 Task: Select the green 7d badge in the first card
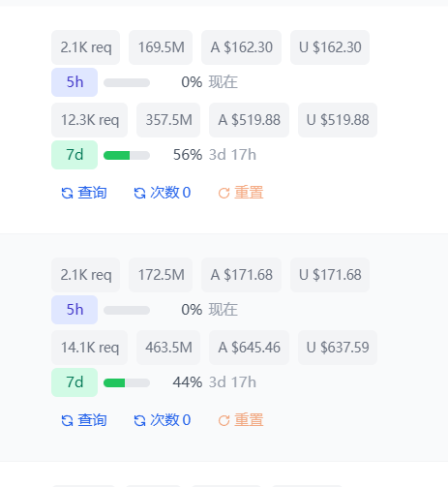tap(75, 155)
